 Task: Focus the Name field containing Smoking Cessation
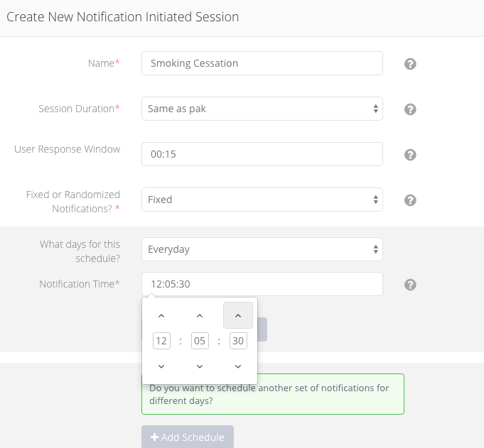click(262, 63)
